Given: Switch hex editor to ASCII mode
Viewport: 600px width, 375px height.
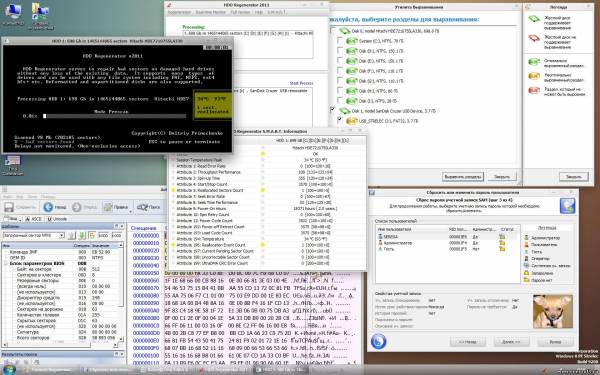Looking at the screenshot, I should pos(34,219).
